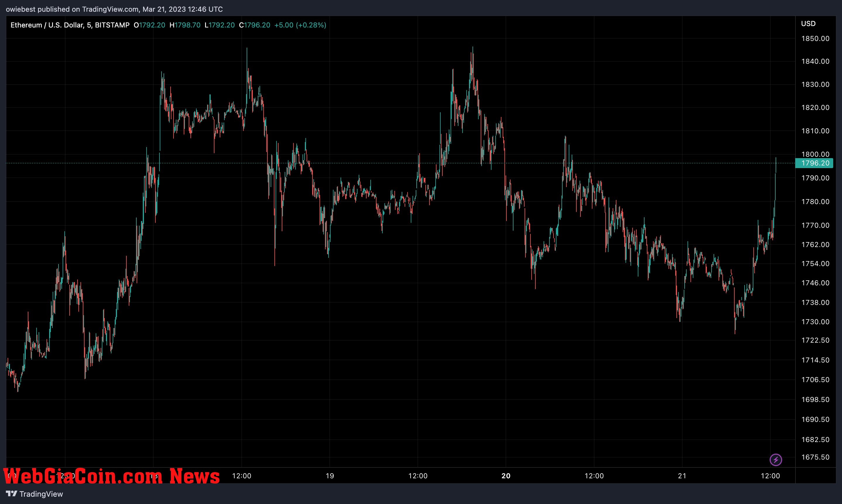Image resolution: width=842 pixels, height=504 pixels.
Task: Click the 1722.50 price axis label
Action: 815,340
